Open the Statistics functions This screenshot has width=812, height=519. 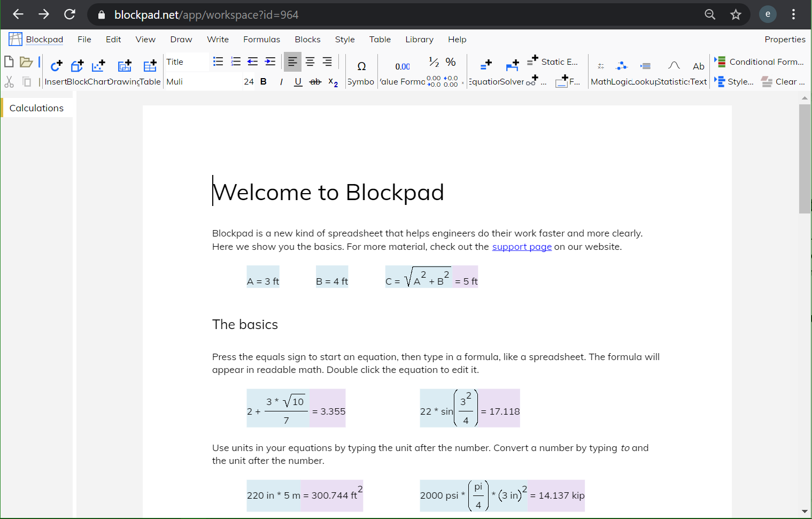[x=674, y=66]
